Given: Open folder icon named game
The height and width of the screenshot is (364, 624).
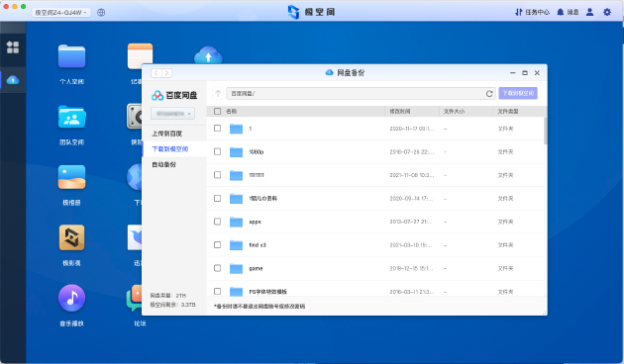Looking at the screenshot, I should [236, 269].
